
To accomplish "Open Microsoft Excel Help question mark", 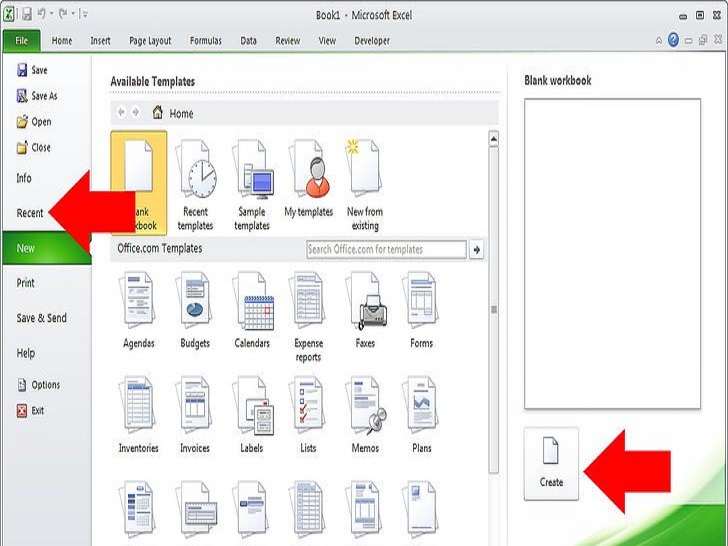I will click(673, 40).
